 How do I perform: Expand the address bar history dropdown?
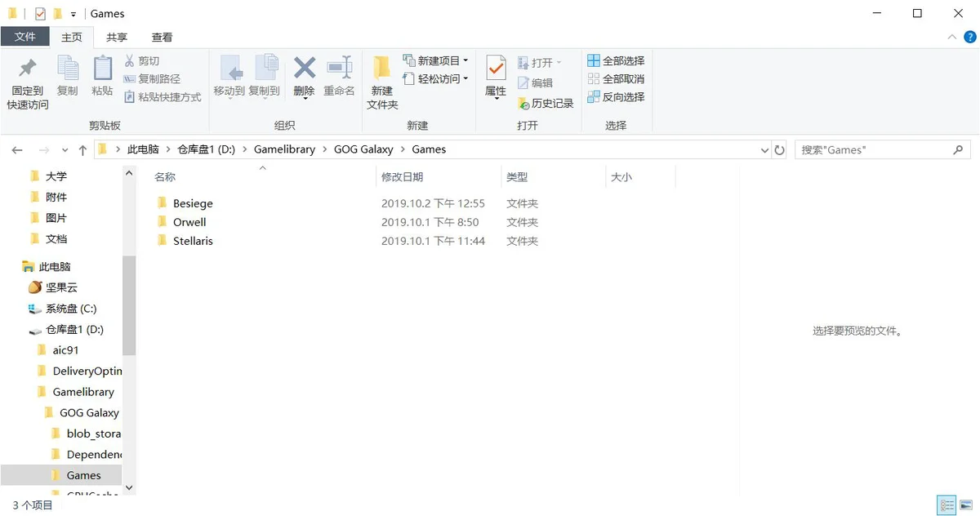[765, 150]
